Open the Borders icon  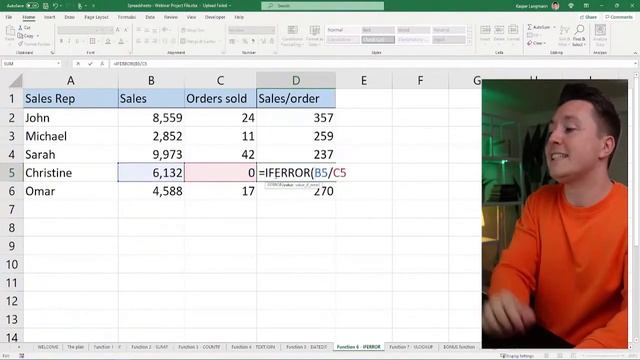point(93,41)
